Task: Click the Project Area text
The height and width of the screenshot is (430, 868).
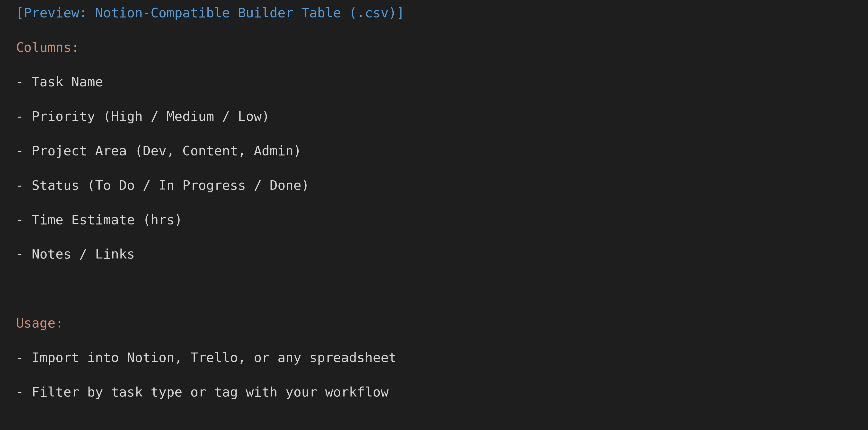Action: pyautogui.click(x=79, y=151)
